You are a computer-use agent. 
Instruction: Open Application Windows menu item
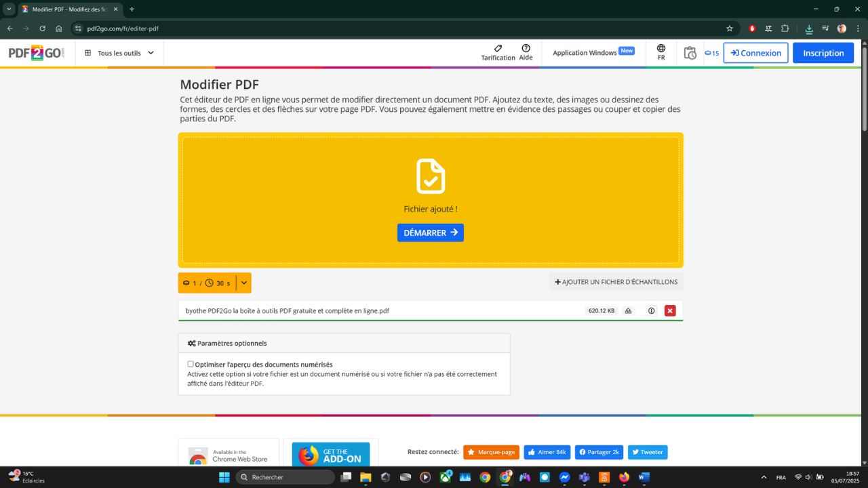click(x=585, y=52)
